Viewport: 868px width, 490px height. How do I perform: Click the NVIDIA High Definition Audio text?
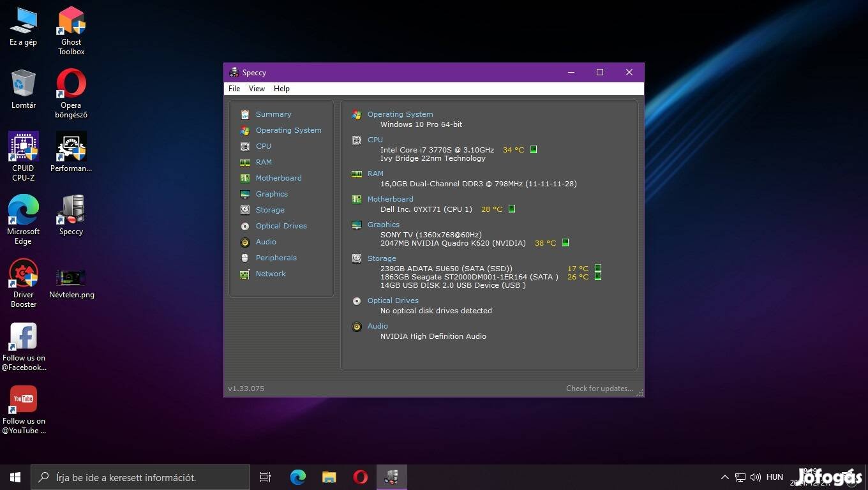[433, 336]
